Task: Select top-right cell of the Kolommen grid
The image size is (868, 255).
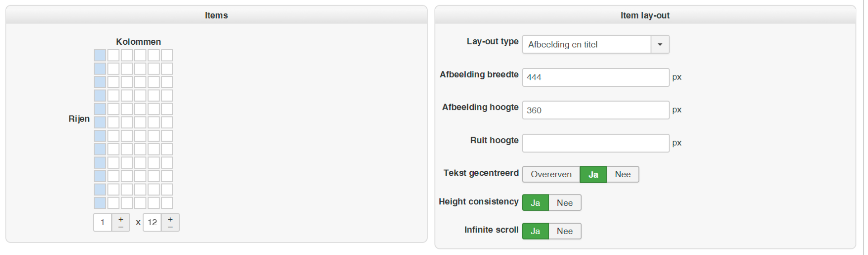Action: pos(167,55)
